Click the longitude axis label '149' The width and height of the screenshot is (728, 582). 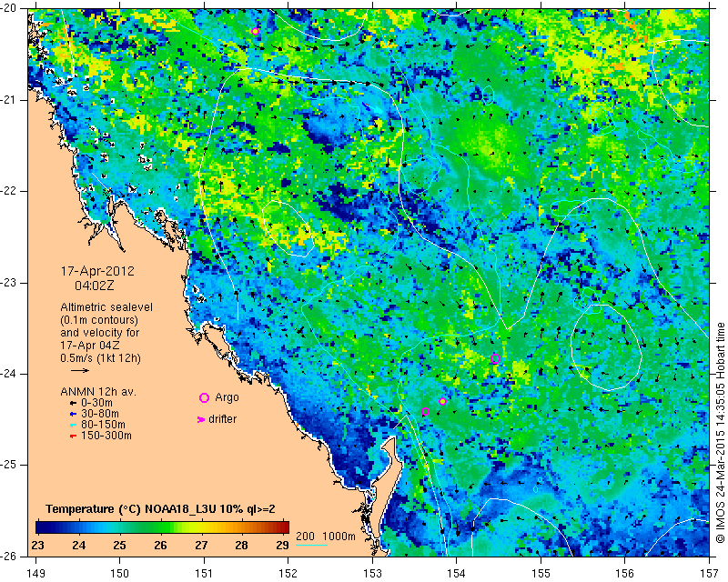(x=35, y=574)
